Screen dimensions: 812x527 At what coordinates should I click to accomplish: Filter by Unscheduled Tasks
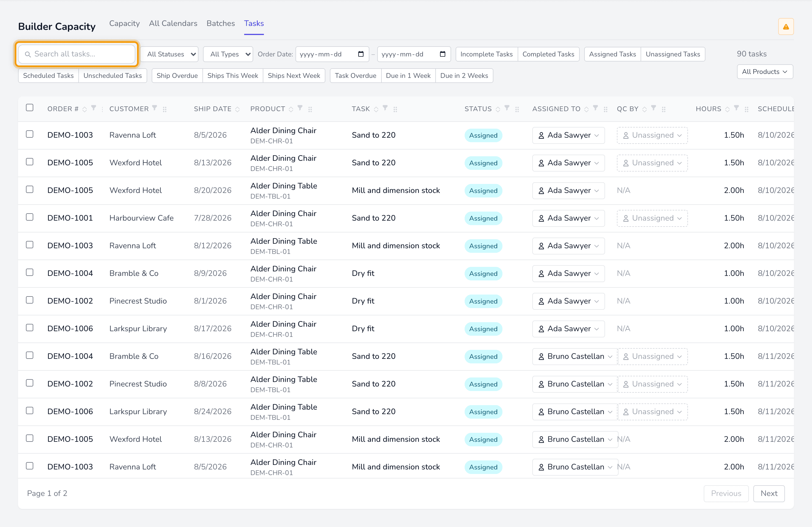pos(112,75)
